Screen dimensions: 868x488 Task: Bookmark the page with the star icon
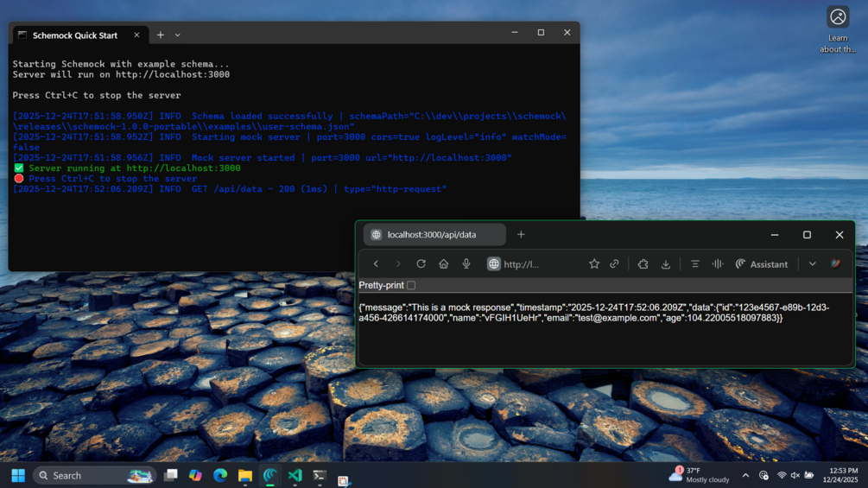click(594, 264)
